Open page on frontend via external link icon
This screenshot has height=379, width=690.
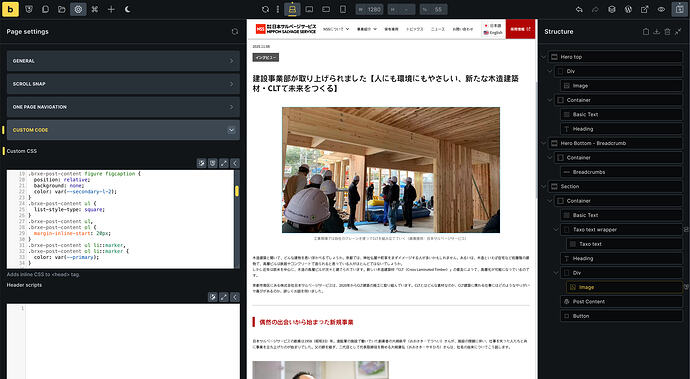coord(645,9)
